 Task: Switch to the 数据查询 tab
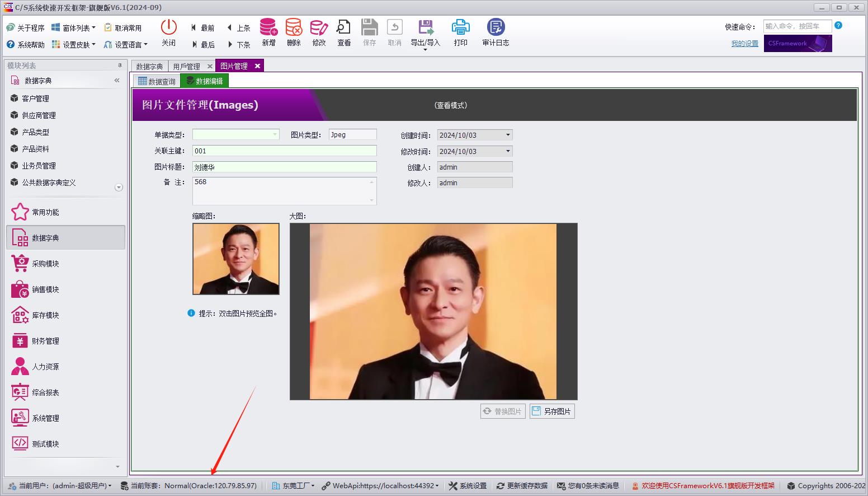coord(157,81)
